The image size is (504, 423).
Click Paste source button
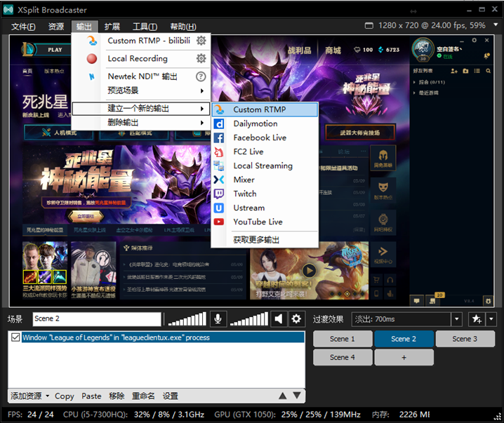point(91,396)
